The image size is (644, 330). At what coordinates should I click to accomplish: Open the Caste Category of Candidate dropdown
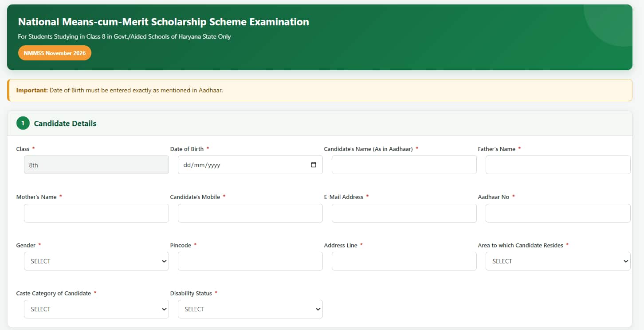[x=96, y=309]
